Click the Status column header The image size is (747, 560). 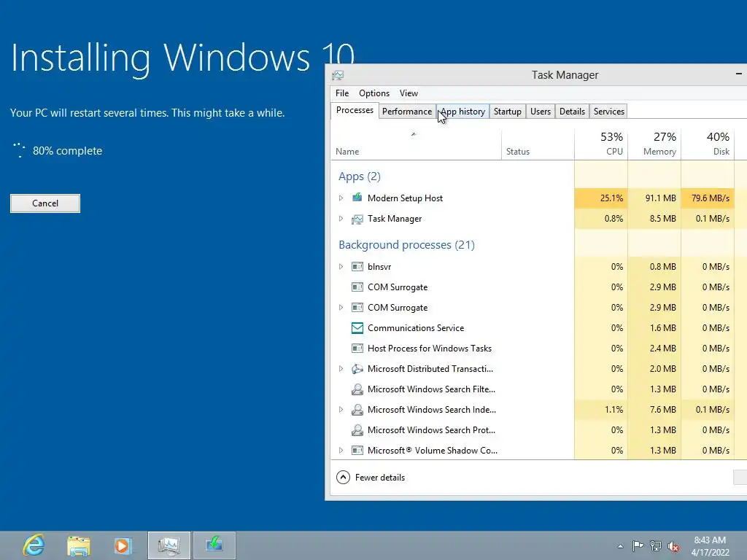pos(538,144)
